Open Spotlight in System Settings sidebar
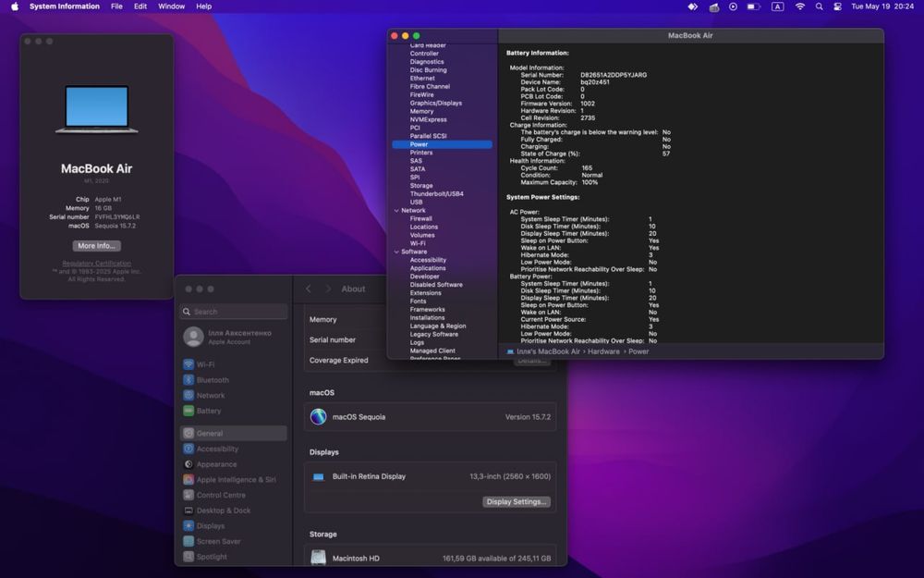 (234, 556)
